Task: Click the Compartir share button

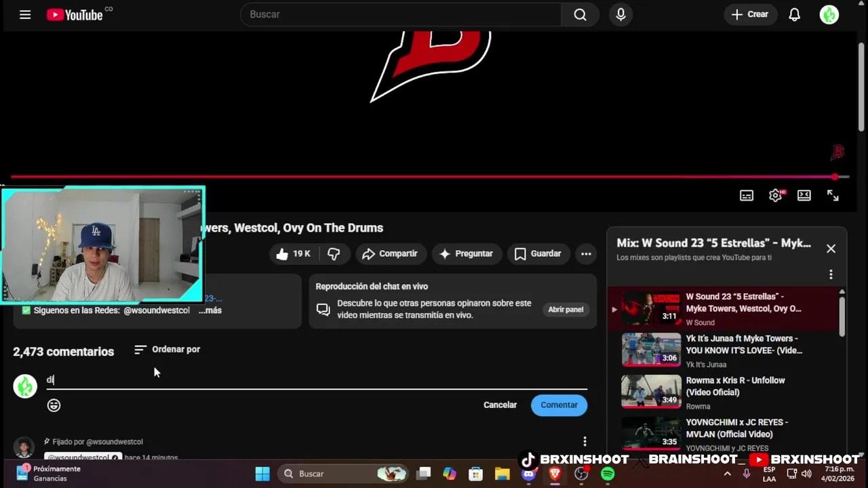Action: click(x=390, y=253)
